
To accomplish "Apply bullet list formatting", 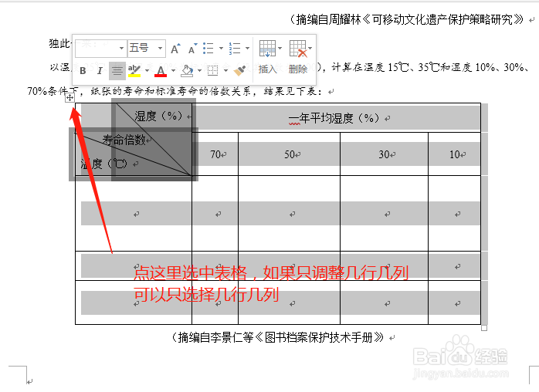I will [208, 49].
